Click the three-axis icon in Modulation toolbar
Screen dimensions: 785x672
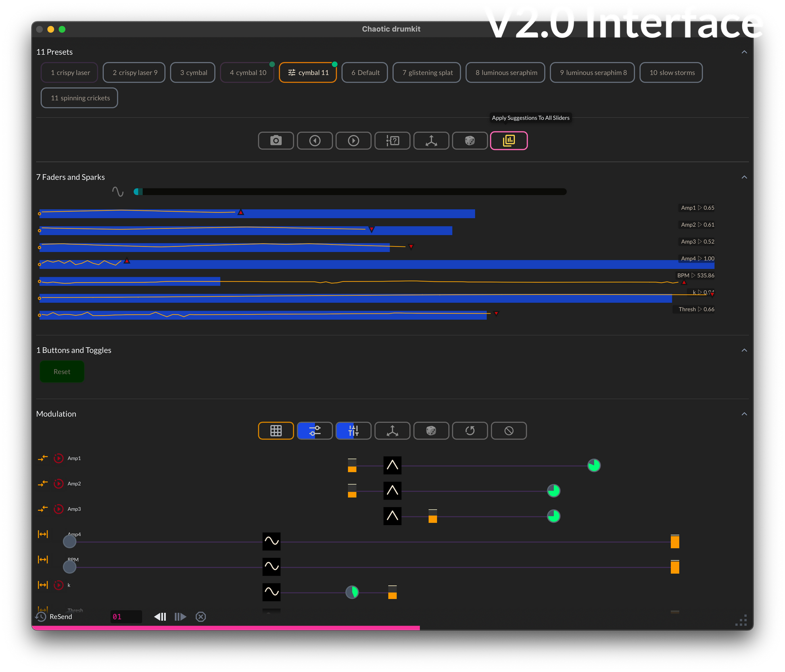coord(392,431)
